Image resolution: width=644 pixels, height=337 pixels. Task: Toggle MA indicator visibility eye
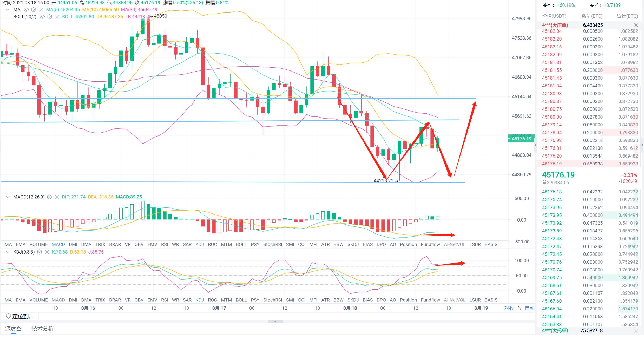pos(26,10)
